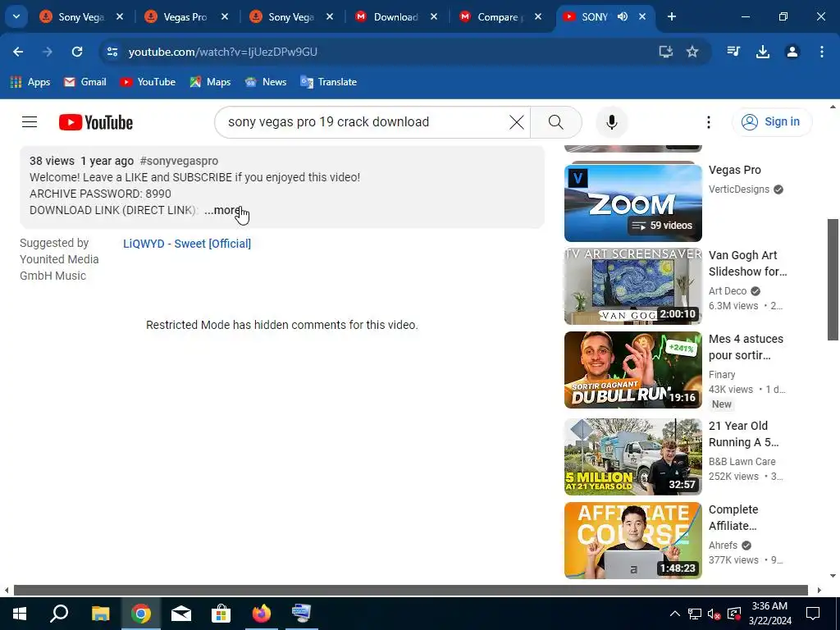Open a new tab with plus button

672,16
